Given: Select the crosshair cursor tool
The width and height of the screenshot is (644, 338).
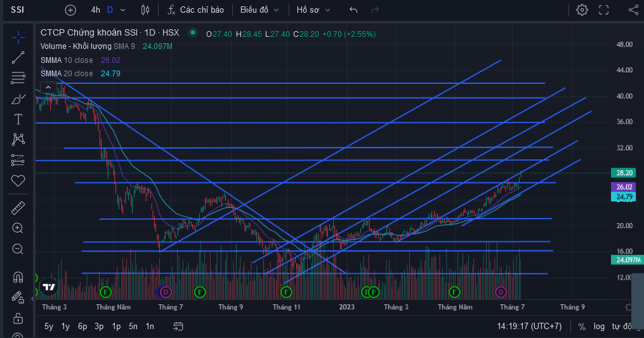Looking at the screenshot, I should 18,38.
